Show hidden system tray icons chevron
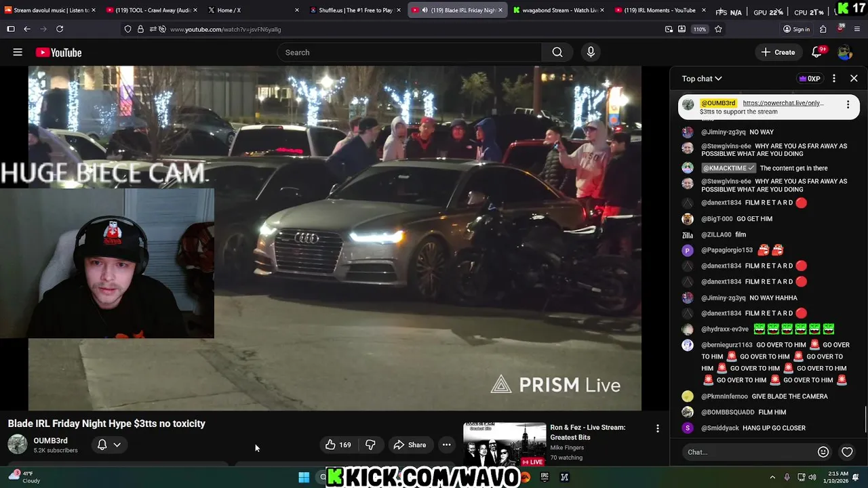 772,477
